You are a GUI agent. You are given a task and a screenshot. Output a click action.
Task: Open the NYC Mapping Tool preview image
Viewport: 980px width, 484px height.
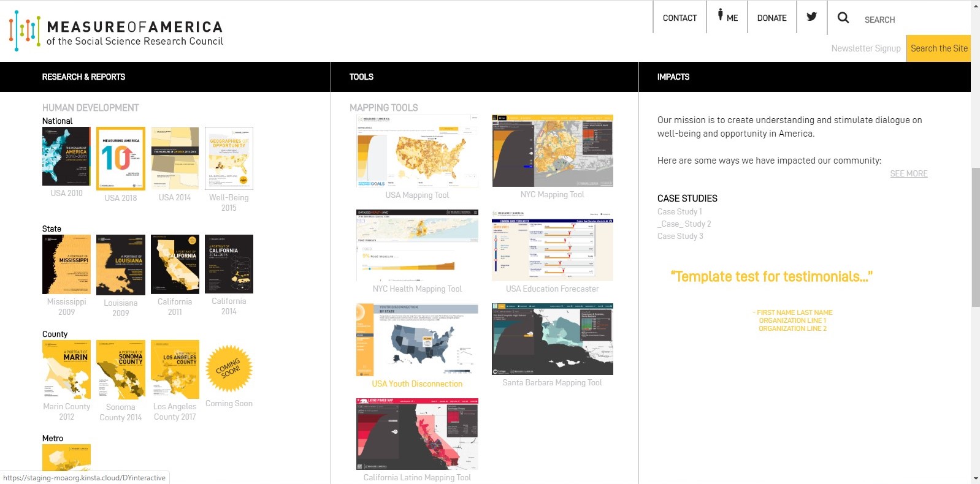[553, 151]
